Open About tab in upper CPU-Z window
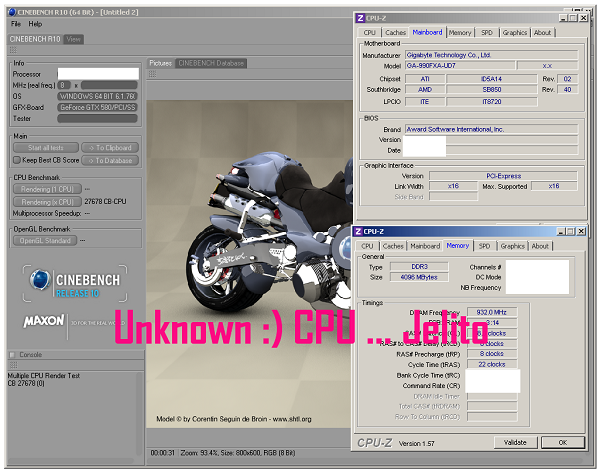Image resolution: width=600 pixels, height=474 pixels. pyautogui.click(x=542, y=33)
